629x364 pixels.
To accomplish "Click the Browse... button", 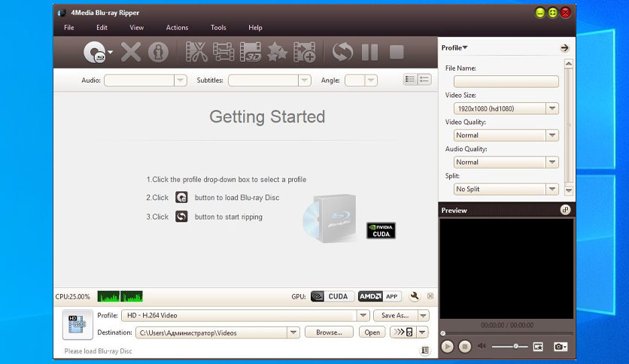I will pos(329,332).
